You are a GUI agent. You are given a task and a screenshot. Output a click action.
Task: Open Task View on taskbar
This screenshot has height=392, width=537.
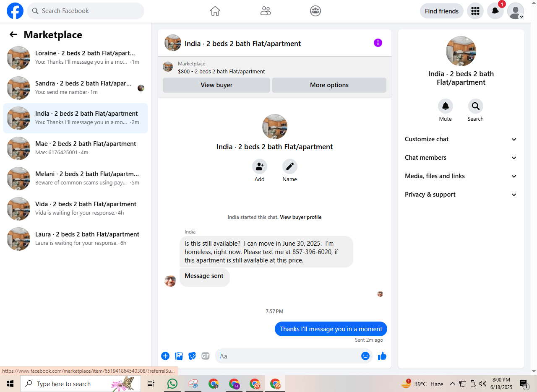point(151,384)
